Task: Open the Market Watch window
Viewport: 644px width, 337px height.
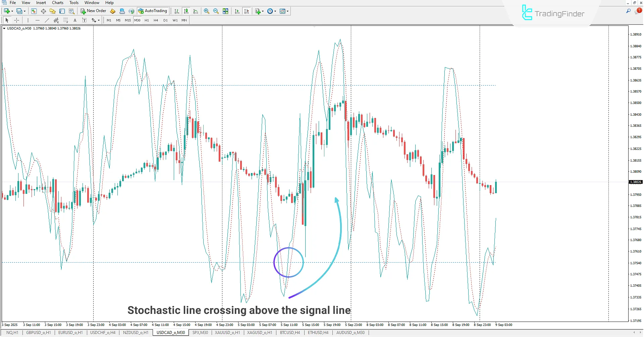Action: (x=34, y=11)
